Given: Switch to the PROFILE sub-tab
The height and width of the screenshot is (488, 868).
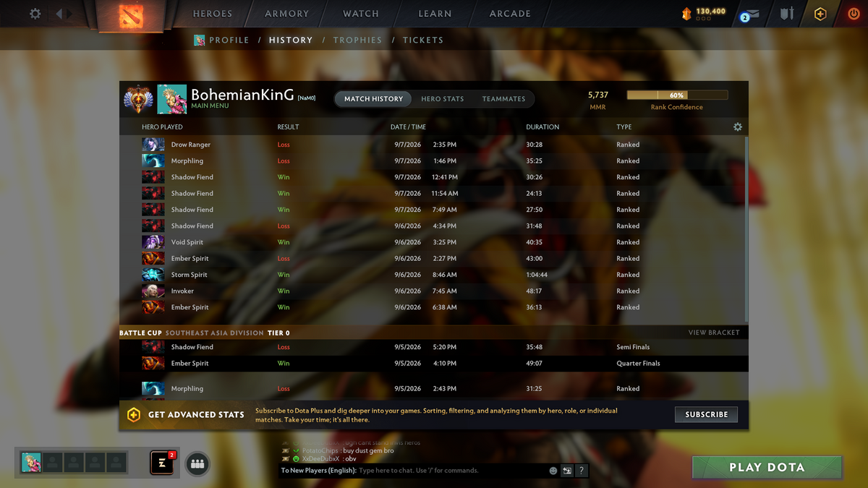Looking at the screenshot, I should coord(229,40).
